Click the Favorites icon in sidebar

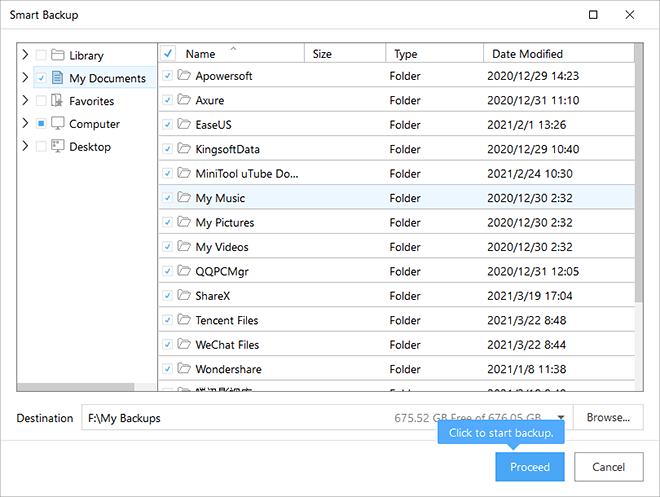point(58,101)
